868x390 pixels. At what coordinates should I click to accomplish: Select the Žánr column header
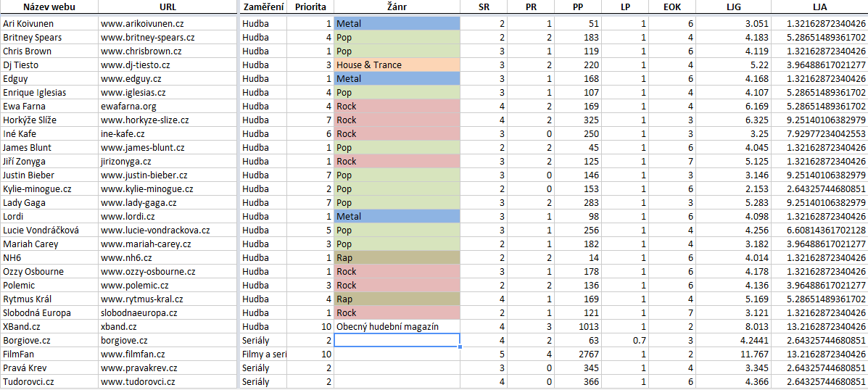pyautogui.click(x=397, y=7)
